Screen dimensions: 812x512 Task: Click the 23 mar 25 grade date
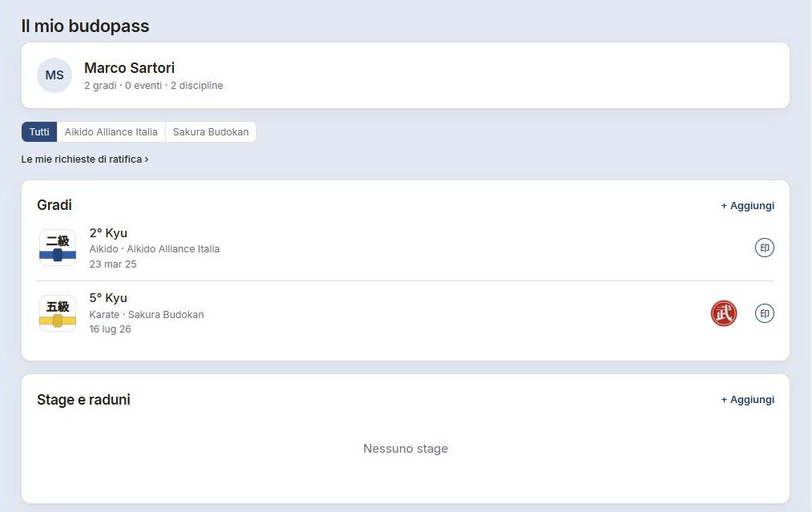[113, 264]
